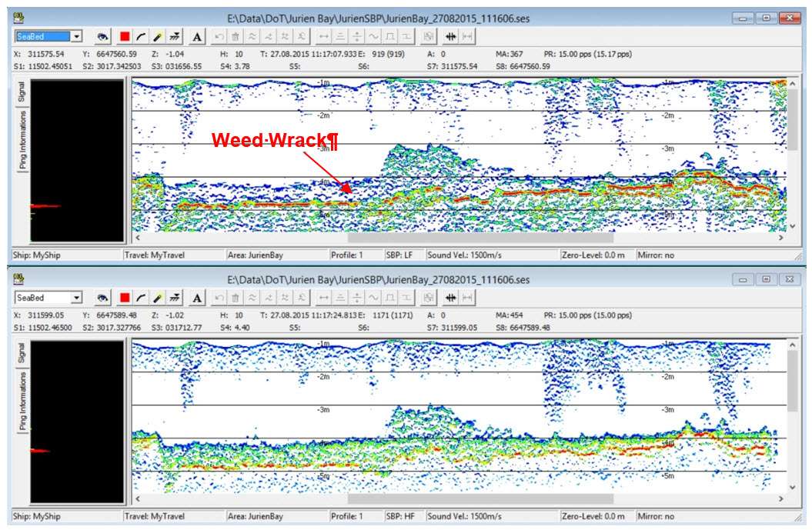Click the text annotation 'A' tool in upper window
Viewport: 812px width, 530px height.
click(197, 36)
